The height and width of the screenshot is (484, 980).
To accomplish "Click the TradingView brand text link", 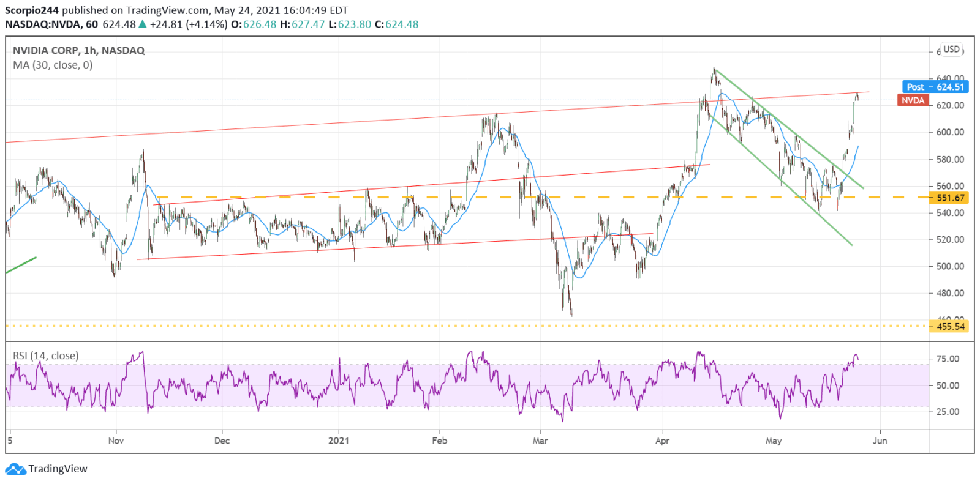I will [58, 469].
